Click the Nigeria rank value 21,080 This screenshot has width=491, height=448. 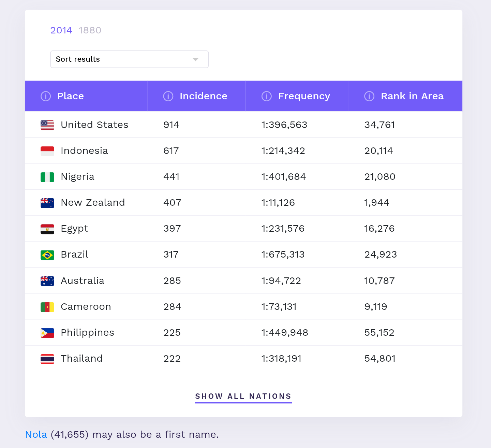click(380, 177)
